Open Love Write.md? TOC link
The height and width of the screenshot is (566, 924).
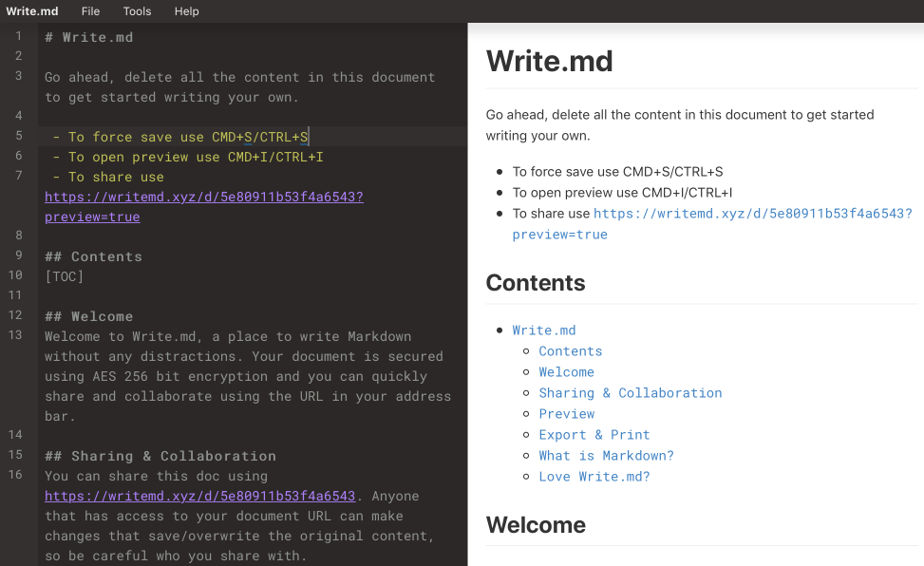point(594,477)
